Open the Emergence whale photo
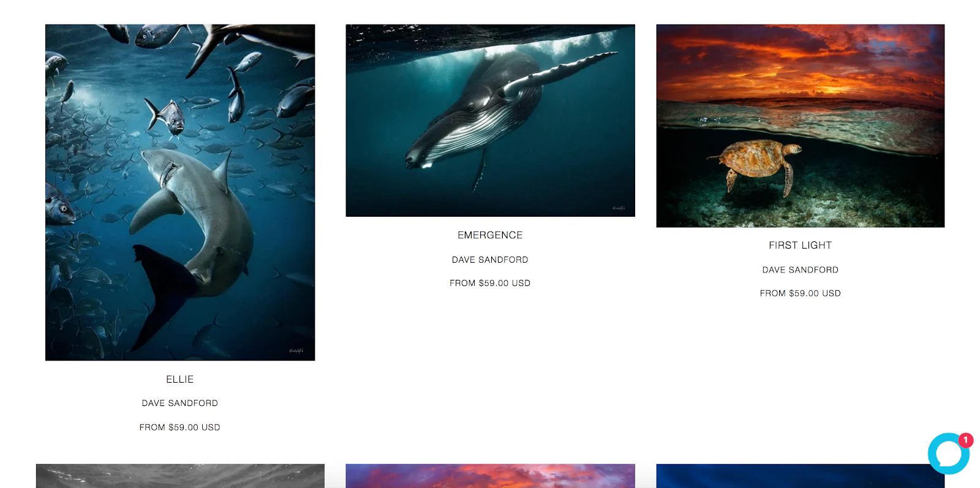Viewport: 980px width, 488px height. [x=490, y=121]
